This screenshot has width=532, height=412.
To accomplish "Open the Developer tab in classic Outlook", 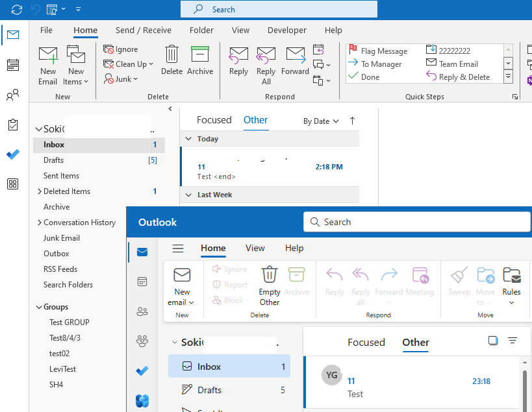I will [286, 30].
